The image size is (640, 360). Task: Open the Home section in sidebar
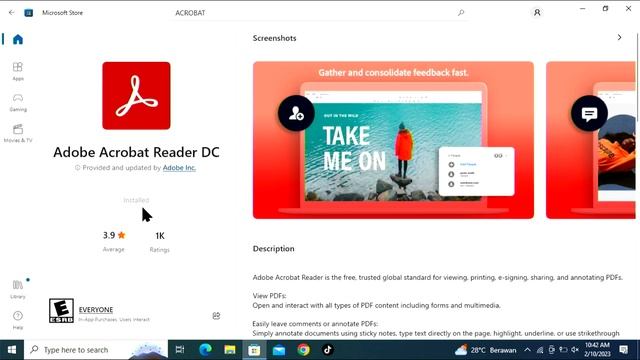point(18,39)
